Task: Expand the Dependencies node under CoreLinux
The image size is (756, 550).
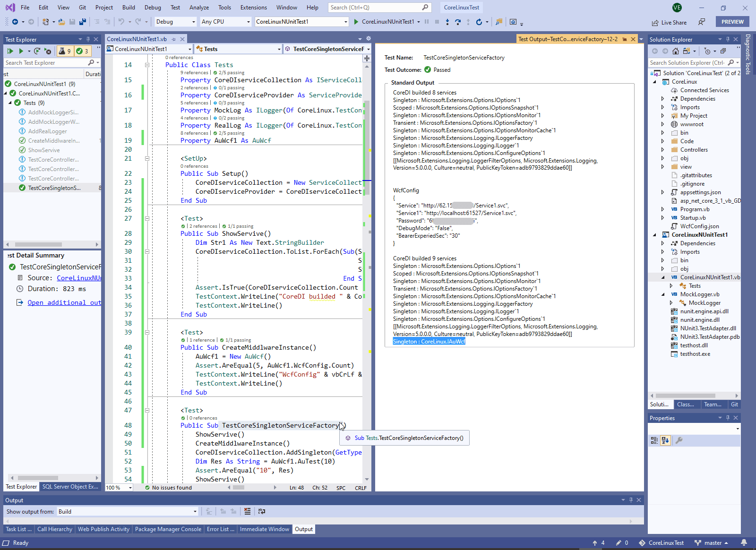Action: coord(662,99)
